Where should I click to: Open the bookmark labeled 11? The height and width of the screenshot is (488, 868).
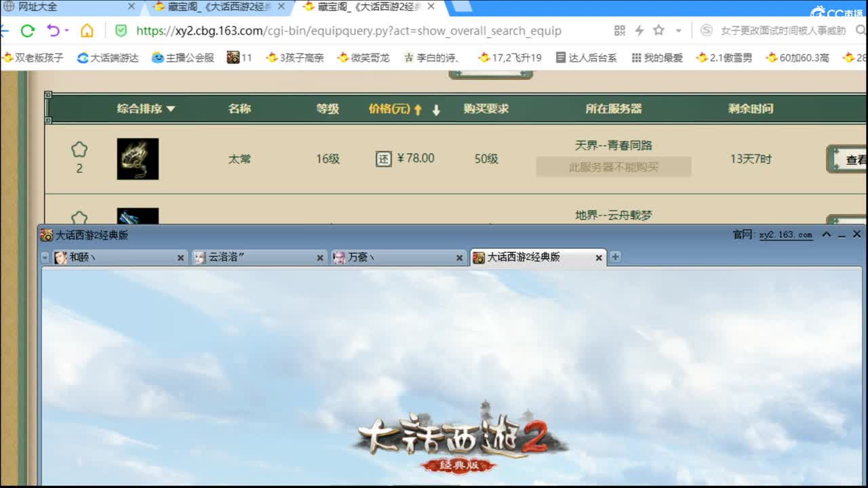tap(239, 58)
